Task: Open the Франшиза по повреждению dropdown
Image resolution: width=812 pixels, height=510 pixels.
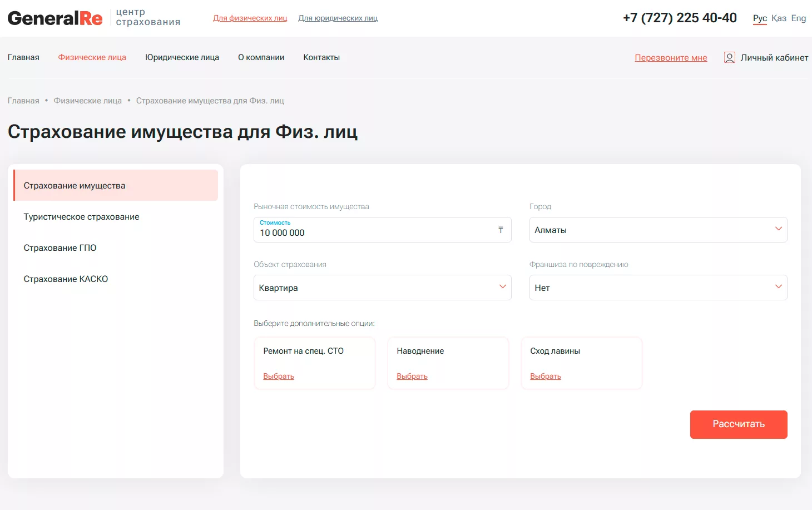Action: (658, 288)
